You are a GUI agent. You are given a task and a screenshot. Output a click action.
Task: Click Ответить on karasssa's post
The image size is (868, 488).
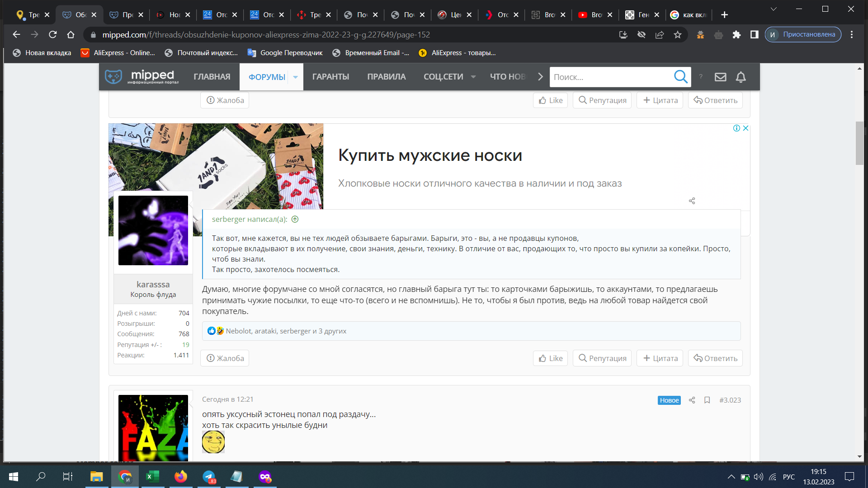[x=715, y=358]
